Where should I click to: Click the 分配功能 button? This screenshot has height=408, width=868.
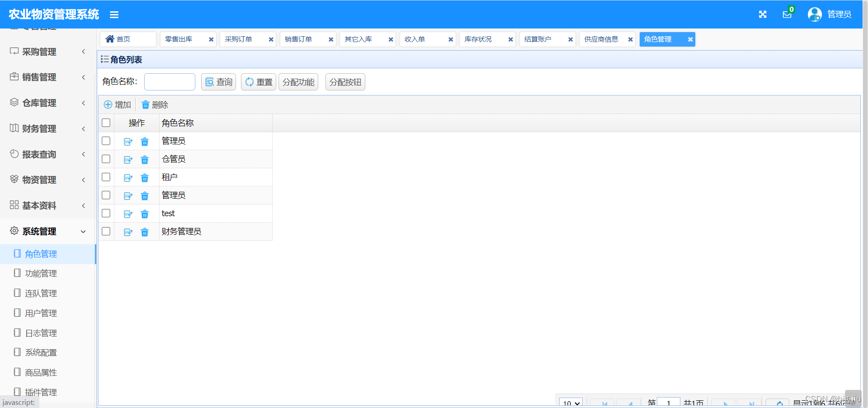click(298, 82)
